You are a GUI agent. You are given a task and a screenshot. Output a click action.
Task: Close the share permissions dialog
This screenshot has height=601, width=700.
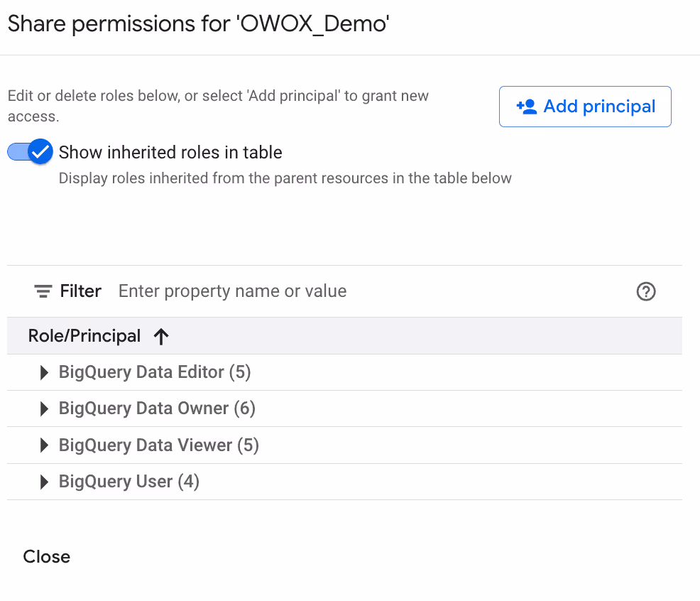click(x=46, y=556)
